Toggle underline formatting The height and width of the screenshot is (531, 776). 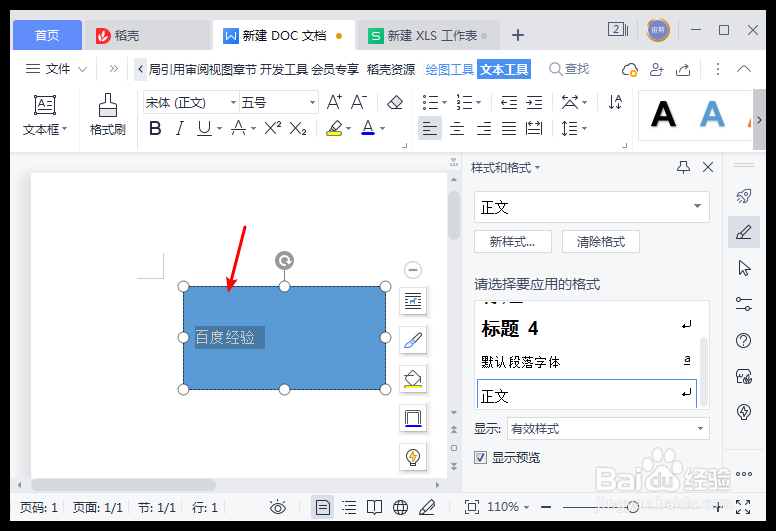(x=204, y=129)
